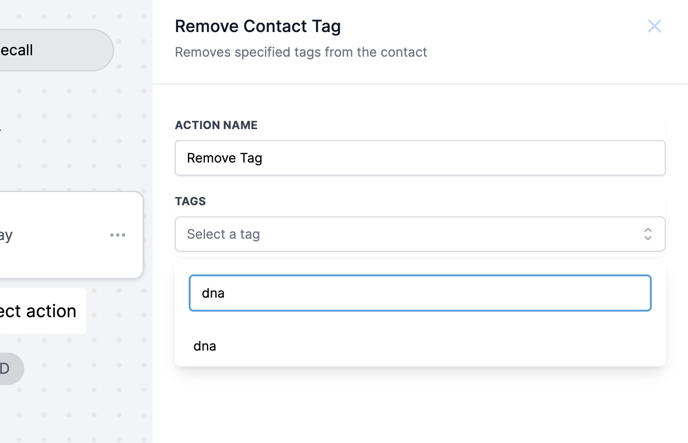Click the Action Name field containing "Remove Tag"
This screenshot has height=443, width=688.
pos(420,158)
